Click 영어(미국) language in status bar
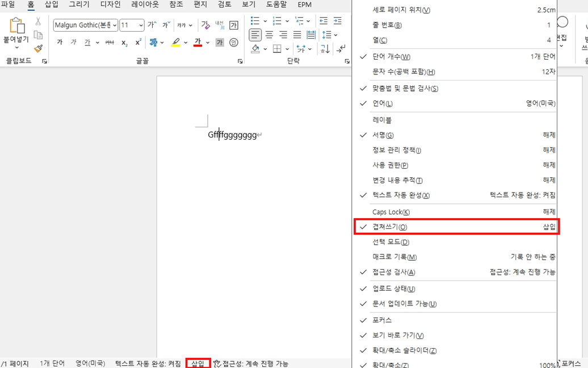The width and height of the screenshot is (588, 368). (x=90, y=363)
